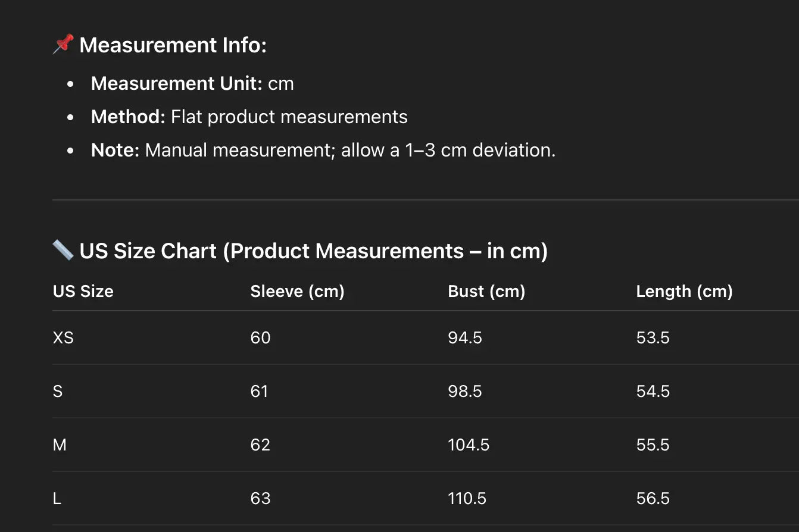This screenshot has width=799, height=532.
Task: Click the S size row label
Action: pos(58,391)
